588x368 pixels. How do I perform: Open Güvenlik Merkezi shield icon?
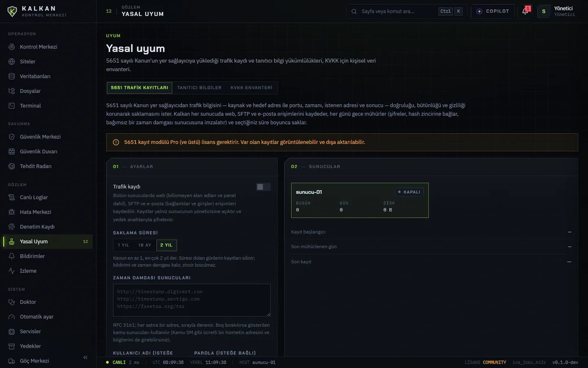point(11,137)
